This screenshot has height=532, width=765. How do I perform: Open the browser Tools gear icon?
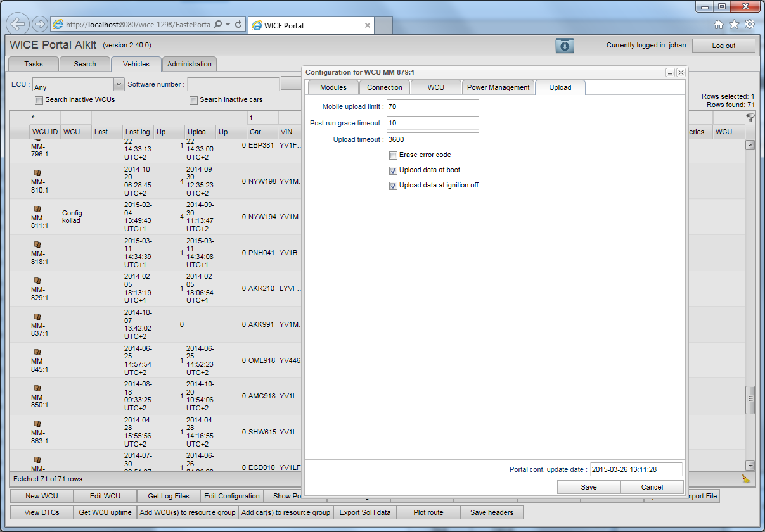point(749,25)
